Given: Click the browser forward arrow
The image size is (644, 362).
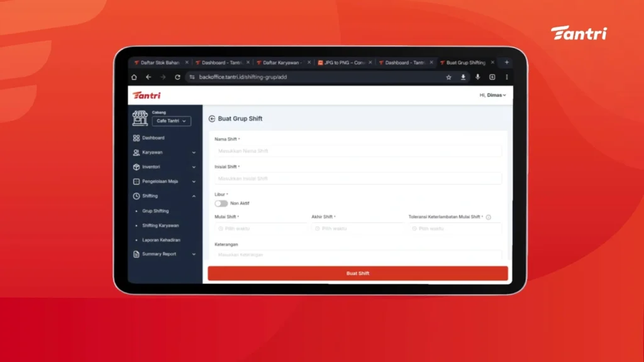Looking at the screenshot, I should [163, 77].
